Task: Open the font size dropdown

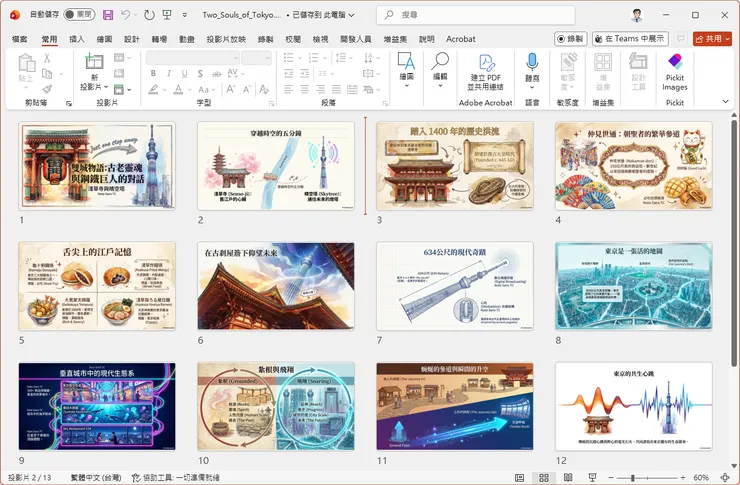Action: point(268,58)
